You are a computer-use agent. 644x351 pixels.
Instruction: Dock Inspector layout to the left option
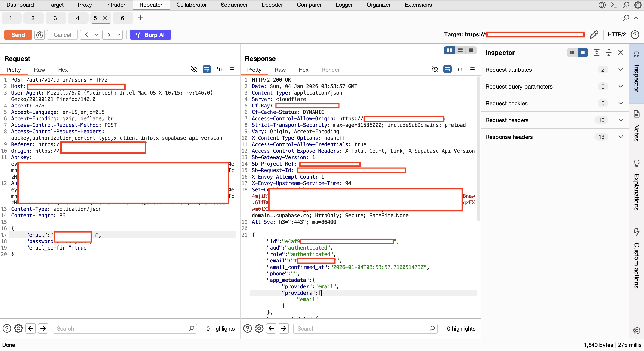[x=572, y=53]
